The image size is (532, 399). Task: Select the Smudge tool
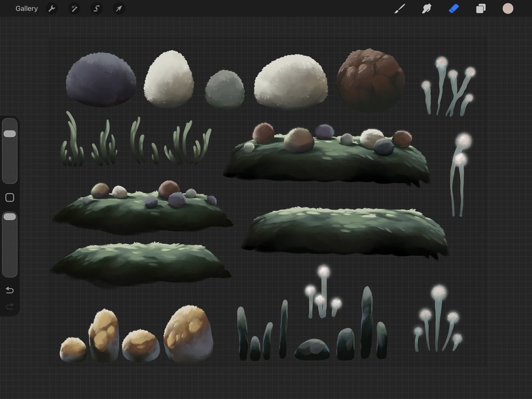(x=426, y=8)
